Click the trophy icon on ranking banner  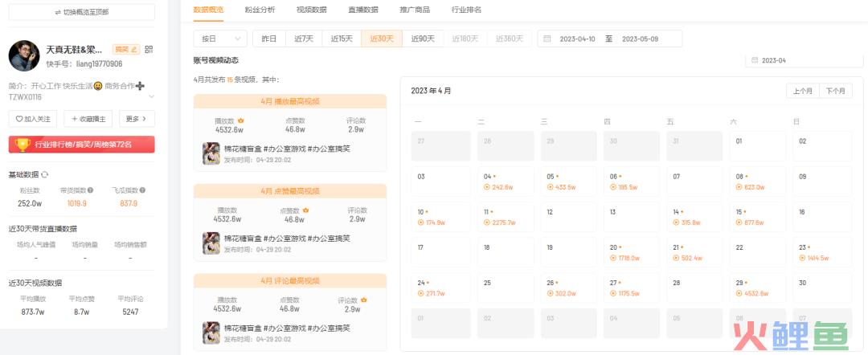22,145
